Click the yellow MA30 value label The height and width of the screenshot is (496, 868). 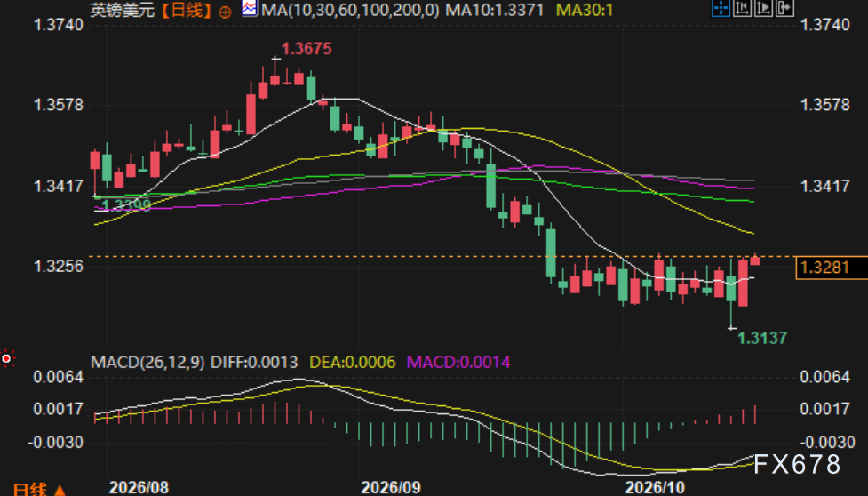coord(584,10)
